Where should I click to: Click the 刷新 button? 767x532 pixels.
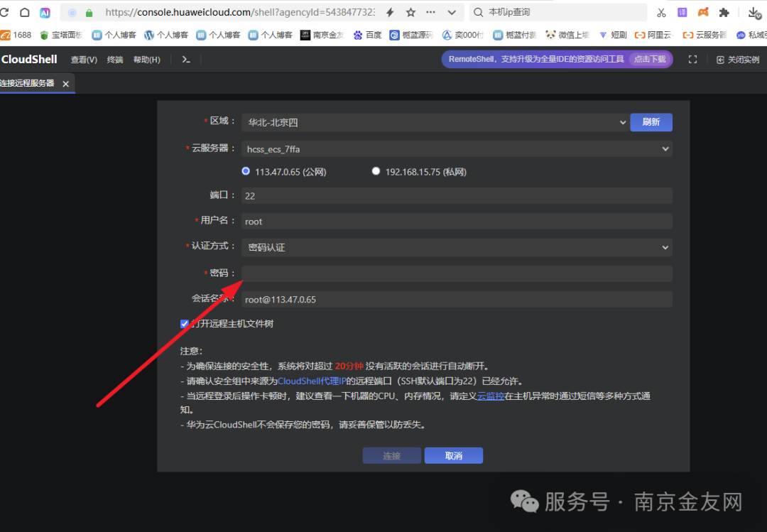pos(651,122)
